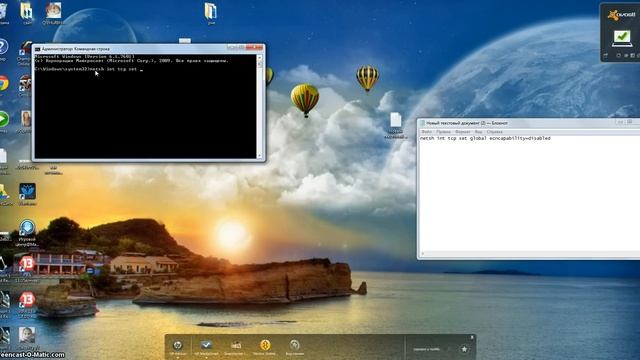Viewport: 640px width, 360px height.
Task: Close the bottom dock panel
Action: [x=472, y=338]
